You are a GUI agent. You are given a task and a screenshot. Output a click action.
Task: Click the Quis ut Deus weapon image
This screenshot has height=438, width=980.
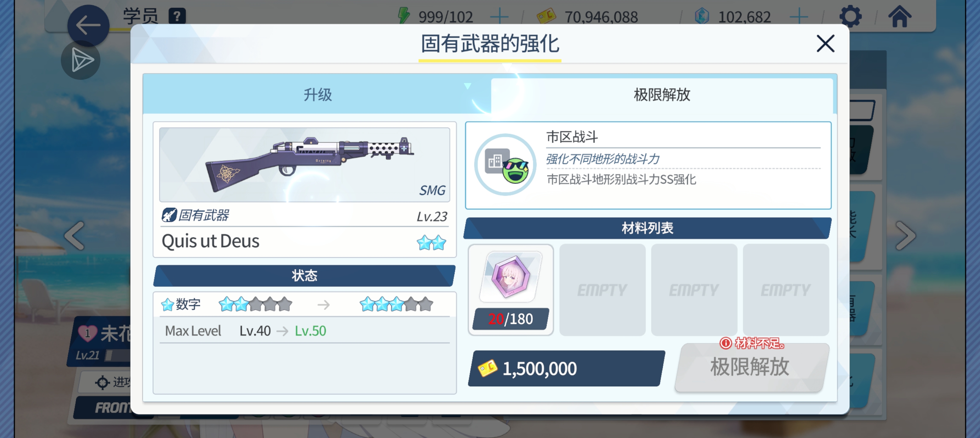[304, 165]
